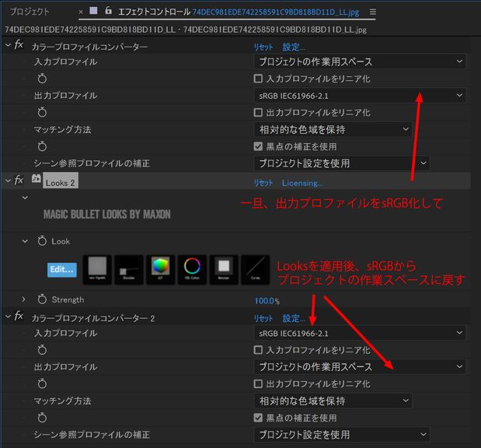This screenshot has height=448, width=481.
Task: Toggle fx switch for カラープロファイルコンバーター 2
Action: coord(19,316)
